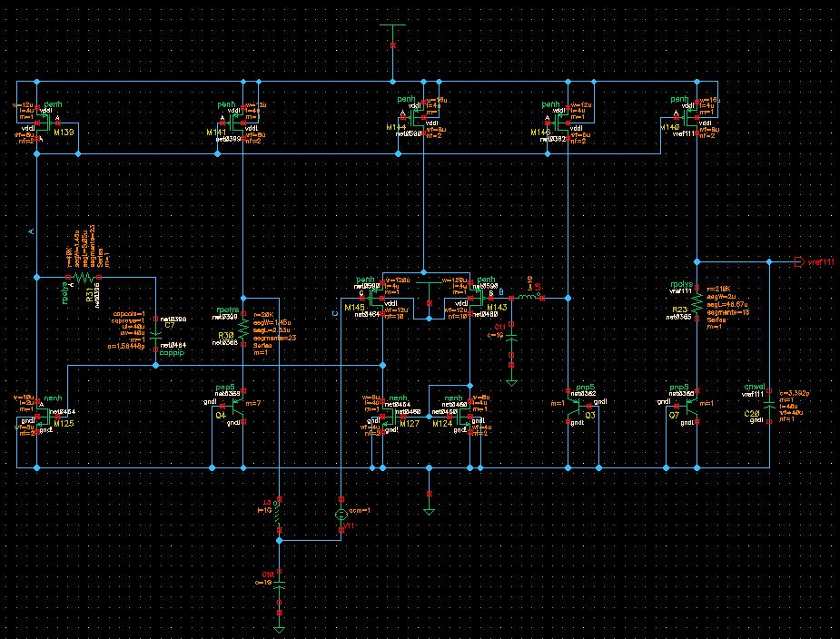The height and width of the screenshot is (639, 840).
Task: Select the C20 cnwel capacitor
Action: pos(769,406)
